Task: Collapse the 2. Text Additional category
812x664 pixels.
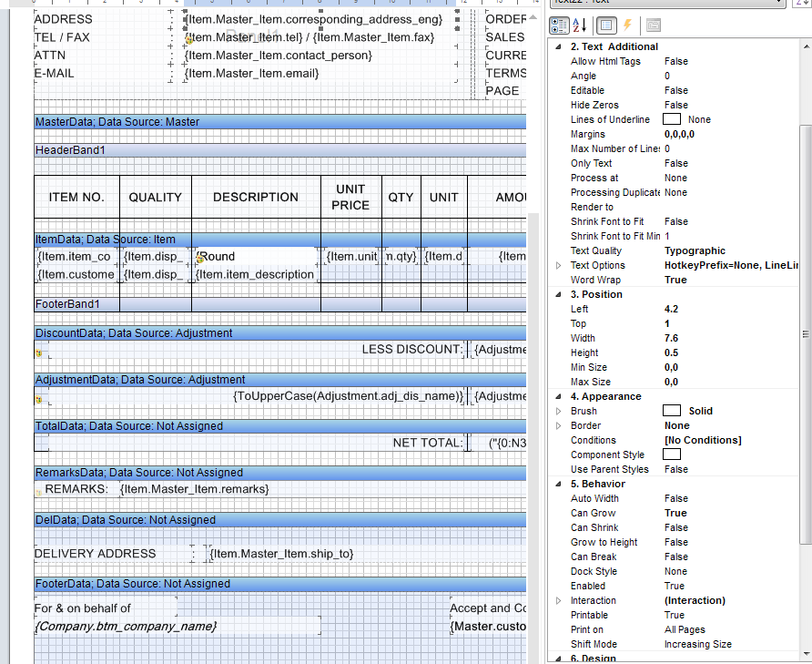Action: pyautogui.click(x=558, y=46)
